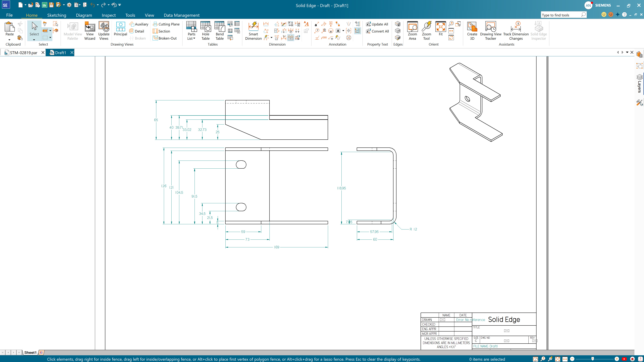The height and width of the screenshot is (362, 644).
Task: Open the Select tool dropdown arrow
Action: [x=34, y=40]
